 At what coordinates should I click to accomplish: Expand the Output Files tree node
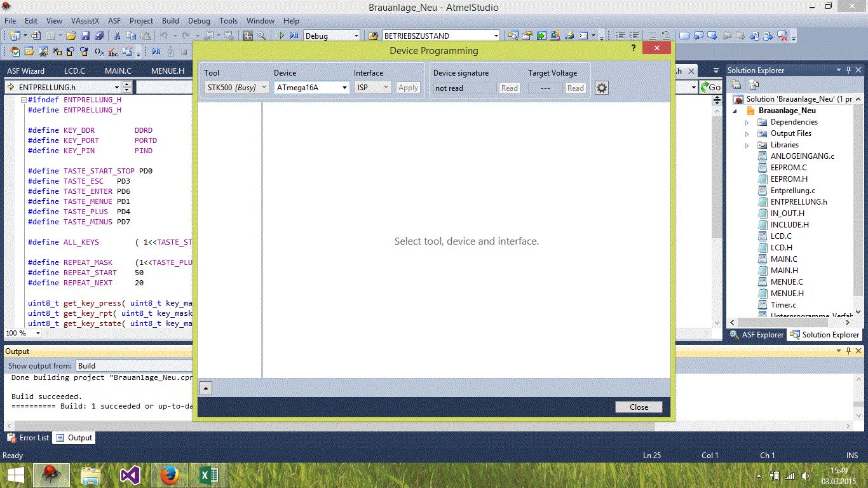pos(747,133)
